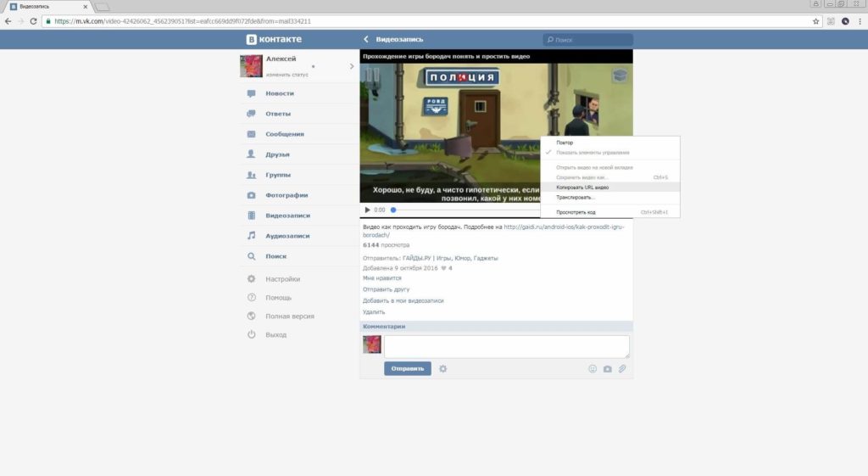Screen dimensions: 868x476
Task: Expand Алексей profile arrow chevron
Action: pos(352,66)
